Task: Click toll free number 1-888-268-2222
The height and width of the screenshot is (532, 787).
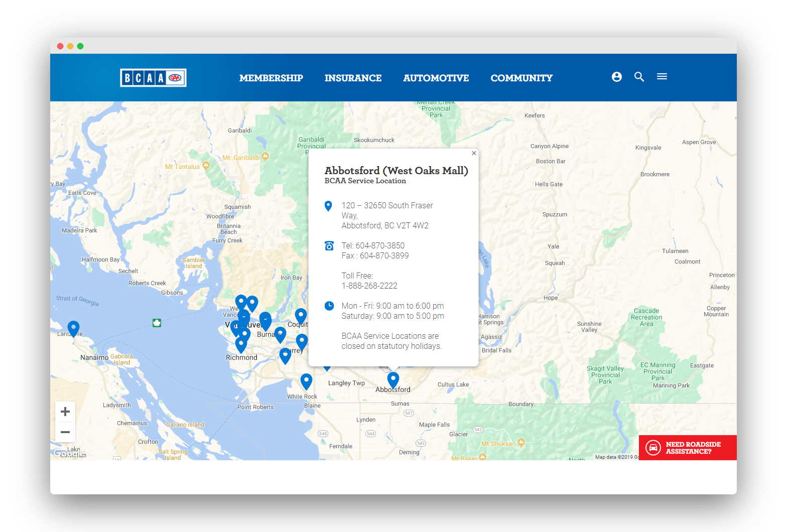Action: pyautogui.click(x=369, y=286)
